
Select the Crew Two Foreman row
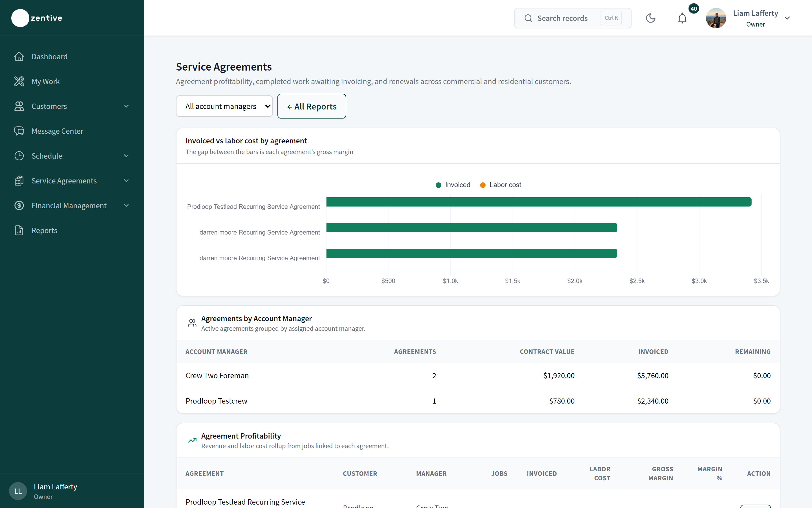point(478,376)
